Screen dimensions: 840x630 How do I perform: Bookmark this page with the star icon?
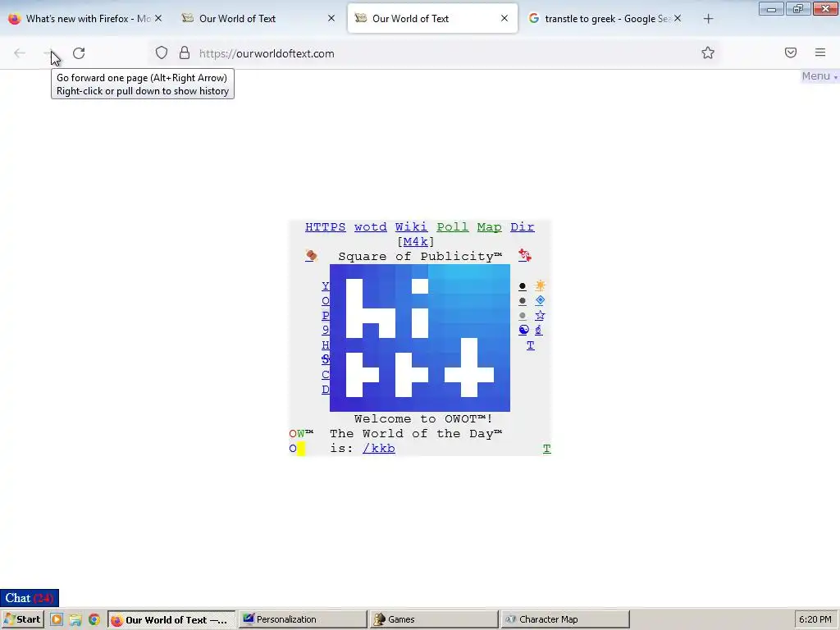(x=708, y=52)
